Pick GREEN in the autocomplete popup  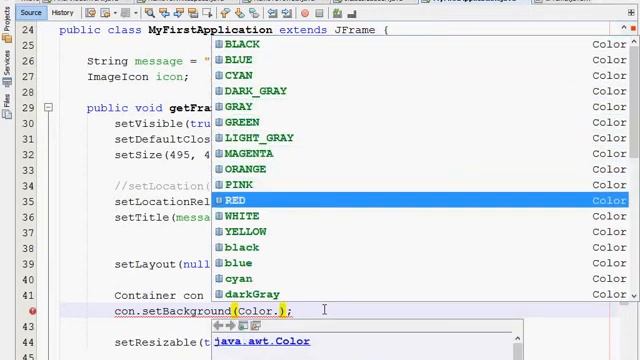tap(420, 122)
